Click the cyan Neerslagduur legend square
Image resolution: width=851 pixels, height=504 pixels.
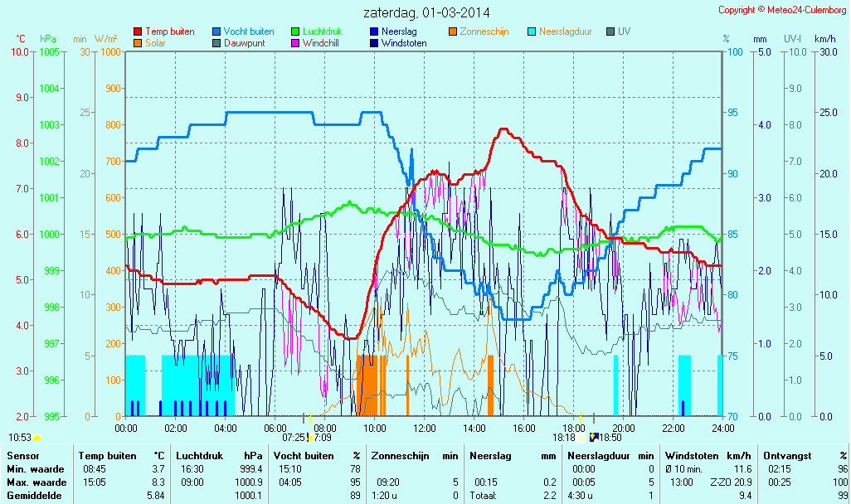(x=532, y=31)
